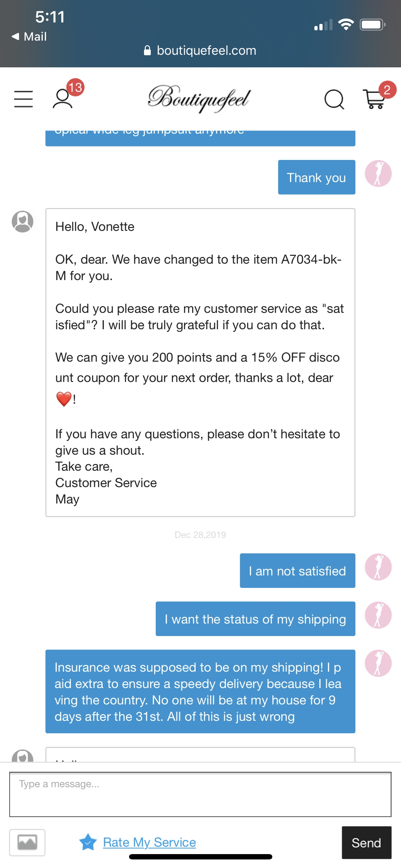The image size is (401, 868).
Task: Tap avatar beside I am not satisfied
Action: (378, 567)
